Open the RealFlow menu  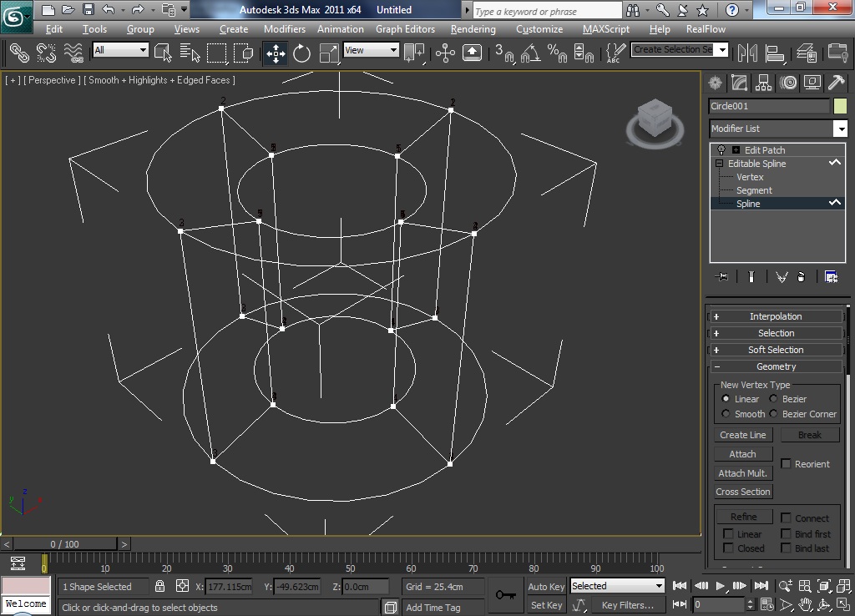point(706,29)
